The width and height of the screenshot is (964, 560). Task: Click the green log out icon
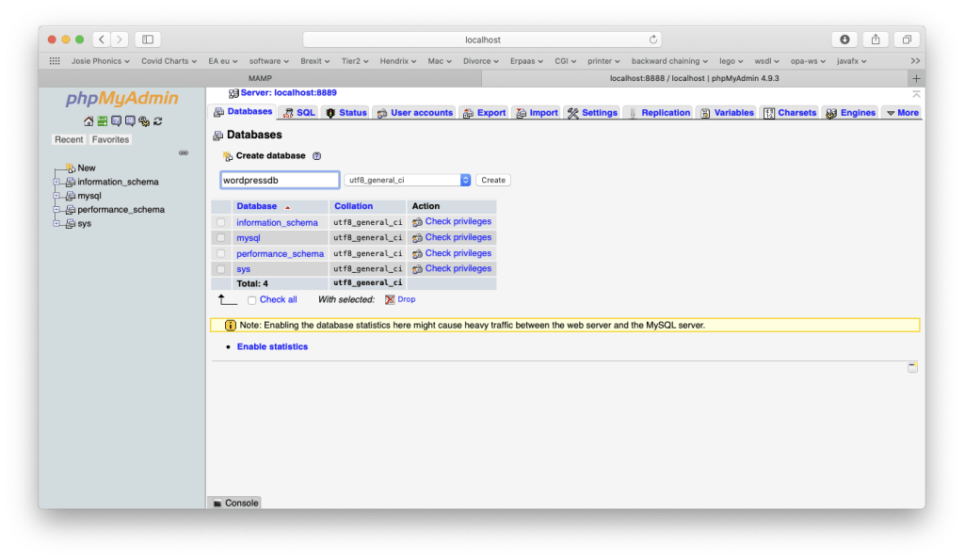pyautogui.click(x=103, y=121)
